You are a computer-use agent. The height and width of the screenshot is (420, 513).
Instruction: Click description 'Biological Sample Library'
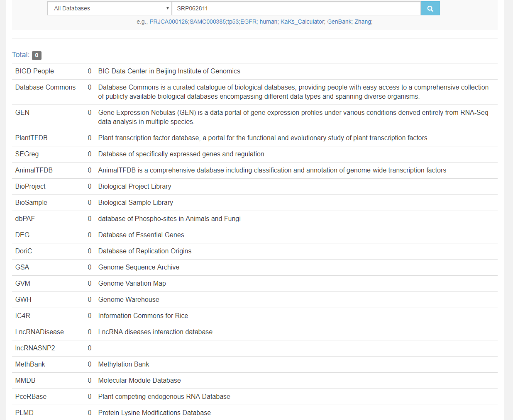coord(136,203)
